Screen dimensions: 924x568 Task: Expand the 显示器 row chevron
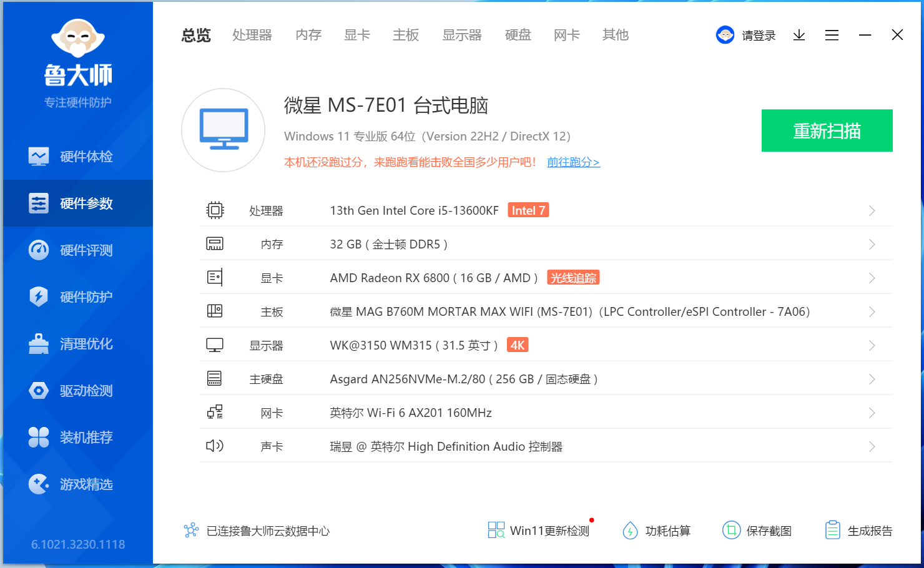click(x=872, y=346)
